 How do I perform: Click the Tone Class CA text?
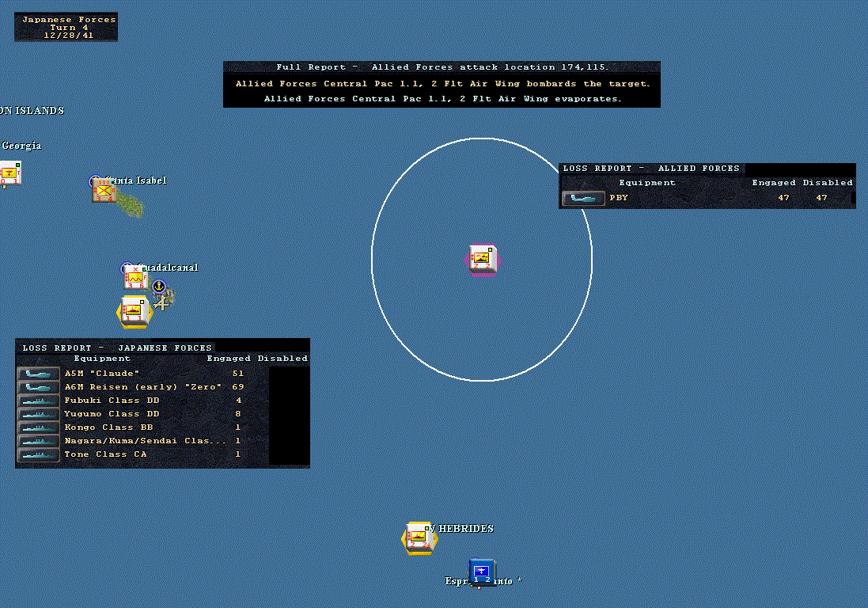[x=105, y=454]
